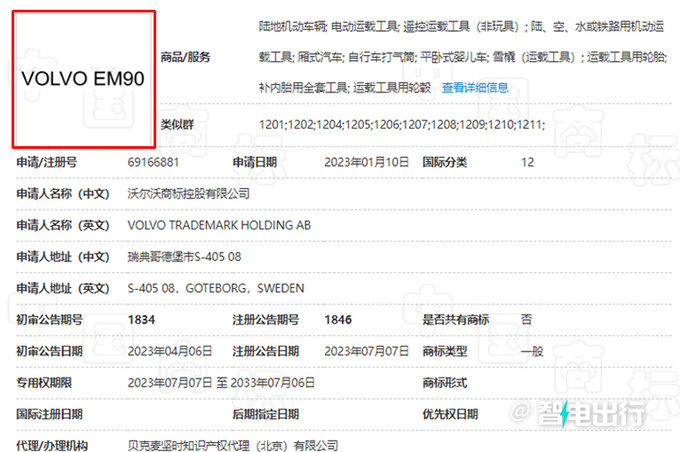This screenshot has height=452, width=680.
Task: Select VOLVO TRADEMARK HOLDING AB text
Action: click(219, 226)
